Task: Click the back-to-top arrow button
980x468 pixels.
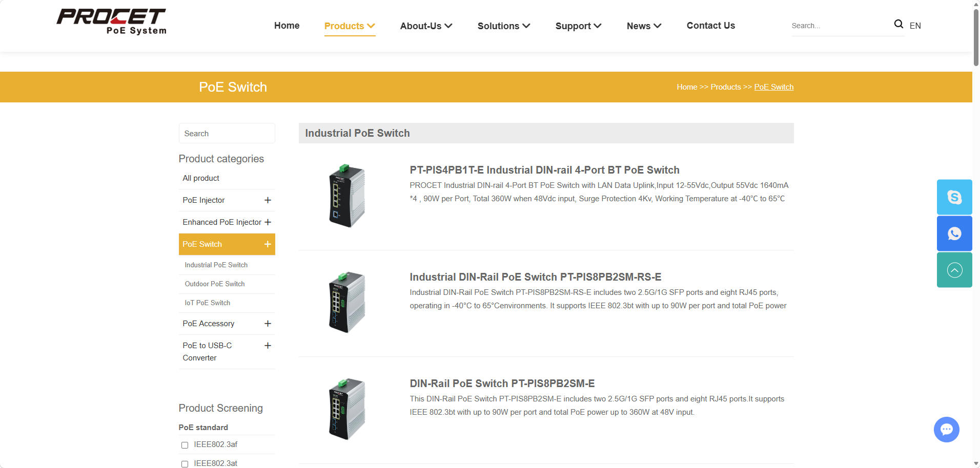Action: 954,270
